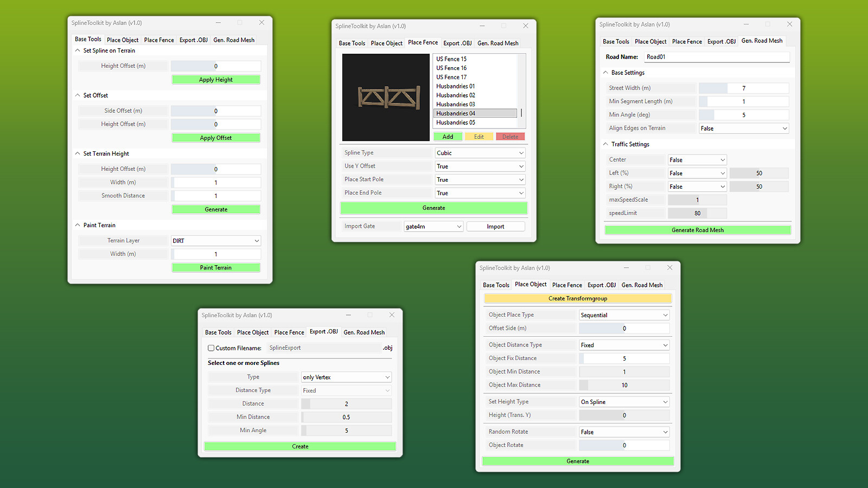Collapse the "Paint Terrain" section

tap(77, 225)
